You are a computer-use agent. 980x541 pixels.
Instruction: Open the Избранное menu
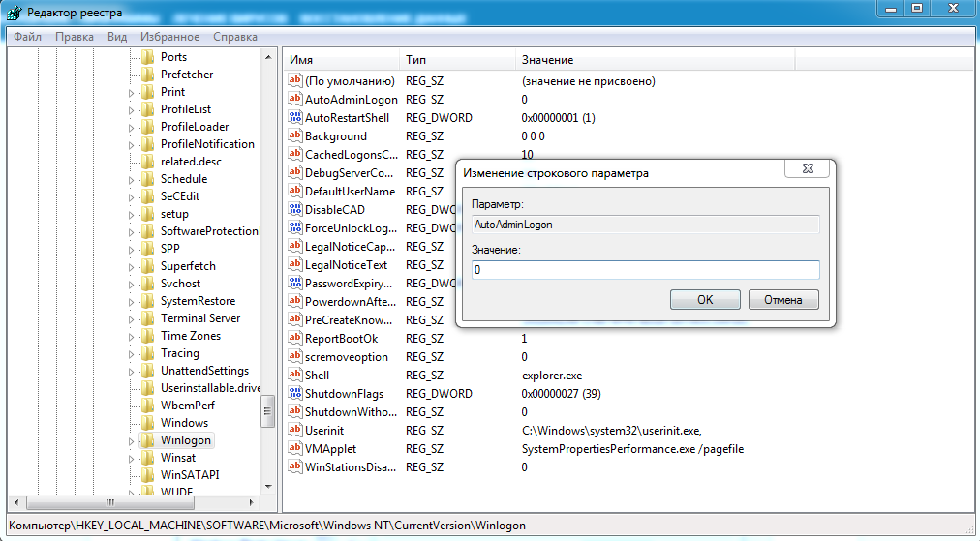[x=169, y=37]
